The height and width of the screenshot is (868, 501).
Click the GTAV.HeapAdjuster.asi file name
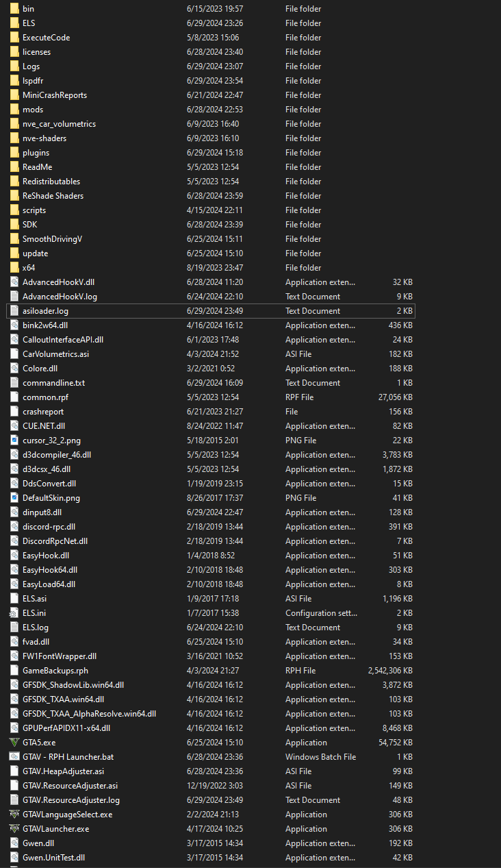click(64, 771)
